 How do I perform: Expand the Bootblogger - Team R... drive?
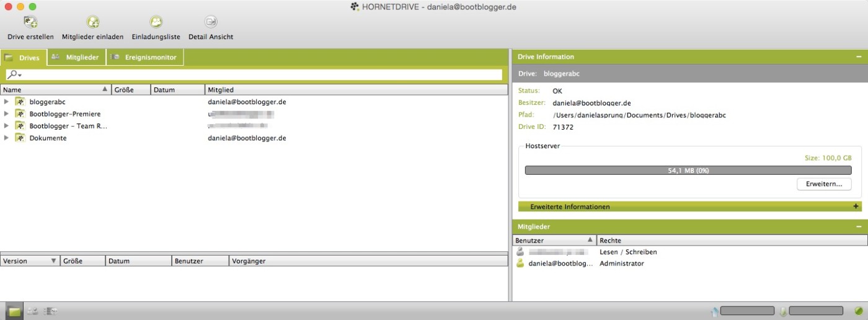(x=6, y=126)
